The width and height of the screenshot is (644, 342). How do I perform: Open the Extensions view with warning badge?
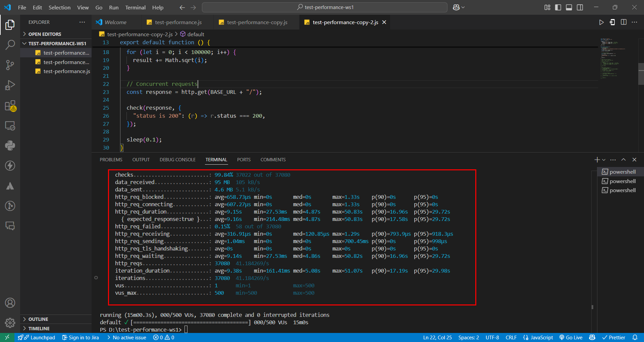pos(10,106)
